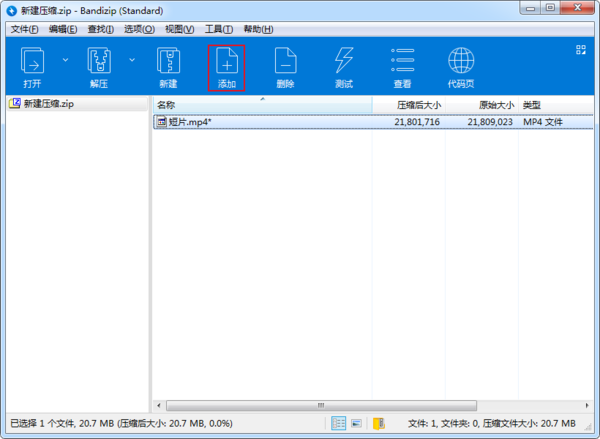Click the right arrow of the horizontal scrollbar
600x439 pixels.
point(587,405)
